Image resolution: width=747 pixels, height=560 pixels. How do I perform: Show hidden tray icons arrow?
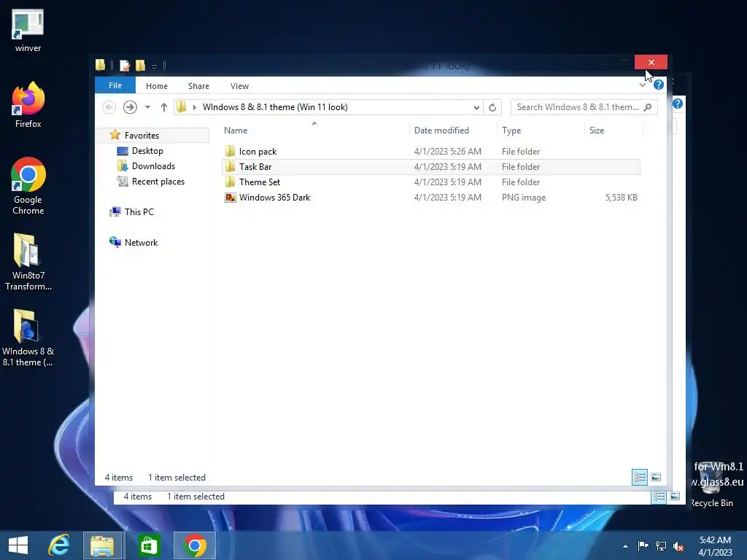click(625, 546)
